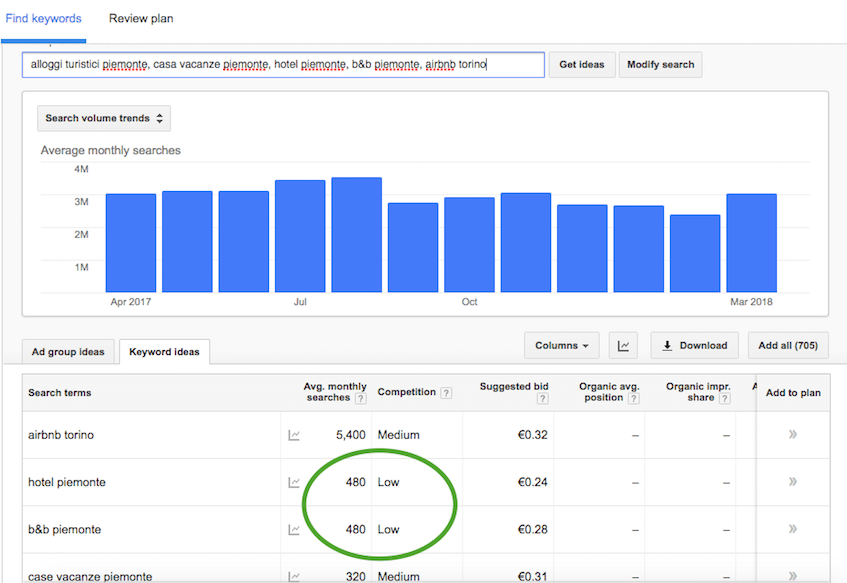Add airbnb torino to plan arrows
This screenshot has height=583, width=847.
[x=792, y=434]
